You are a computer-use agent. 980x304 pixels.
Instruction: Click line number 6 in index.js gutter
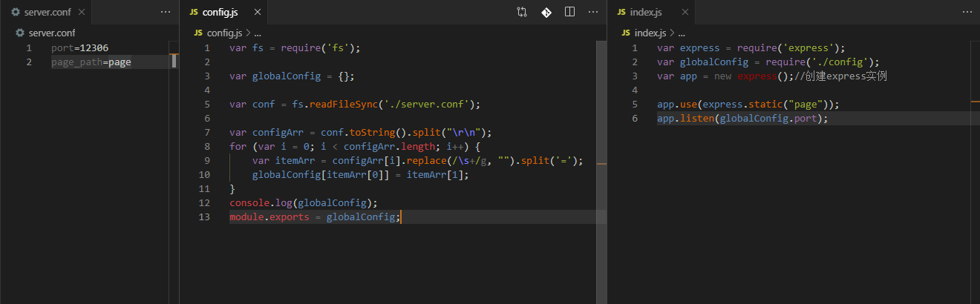pos(635,119)
